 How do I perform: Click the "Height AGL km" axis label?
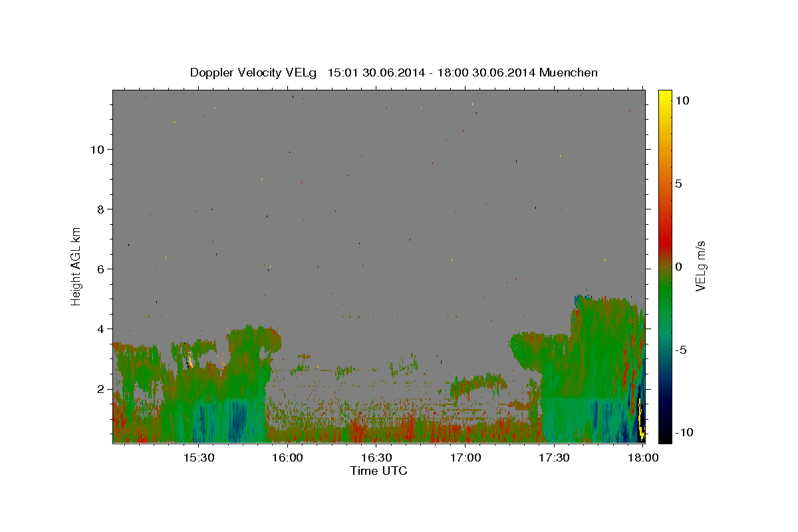coord(76,266)
